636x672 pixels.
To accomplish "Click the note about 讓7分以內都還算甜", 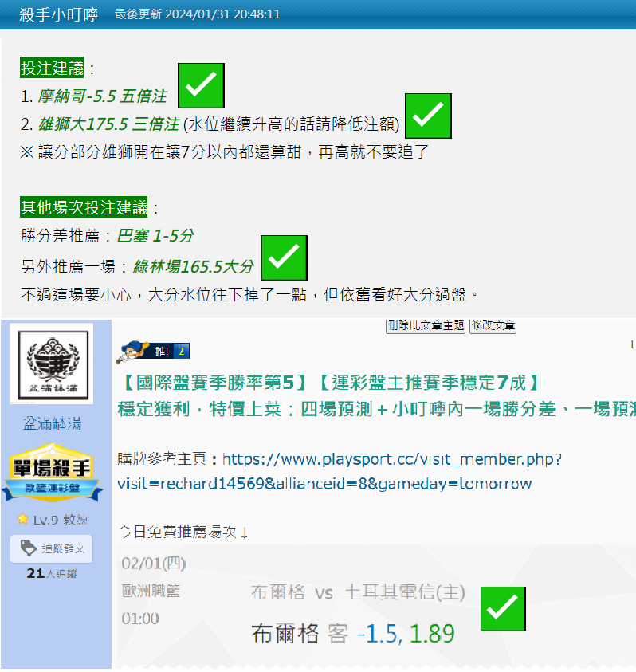I will 225,151.
